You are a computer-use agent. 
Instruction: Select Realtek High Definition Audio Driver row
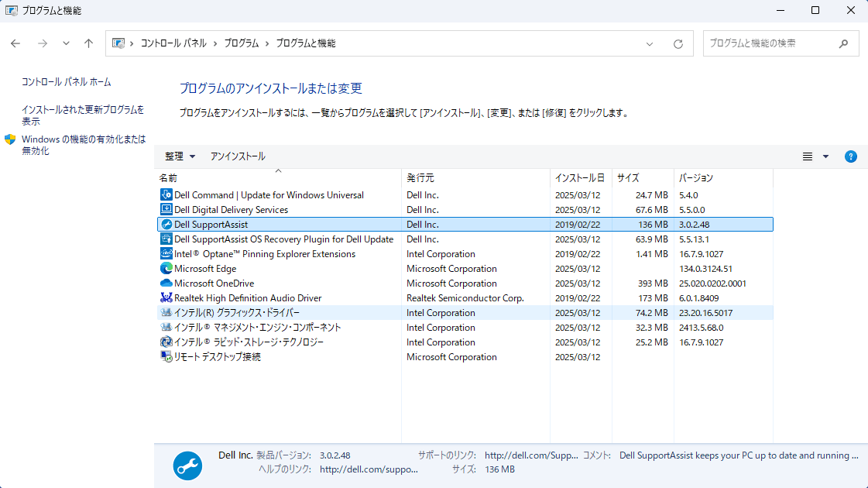tap(465, 297)
